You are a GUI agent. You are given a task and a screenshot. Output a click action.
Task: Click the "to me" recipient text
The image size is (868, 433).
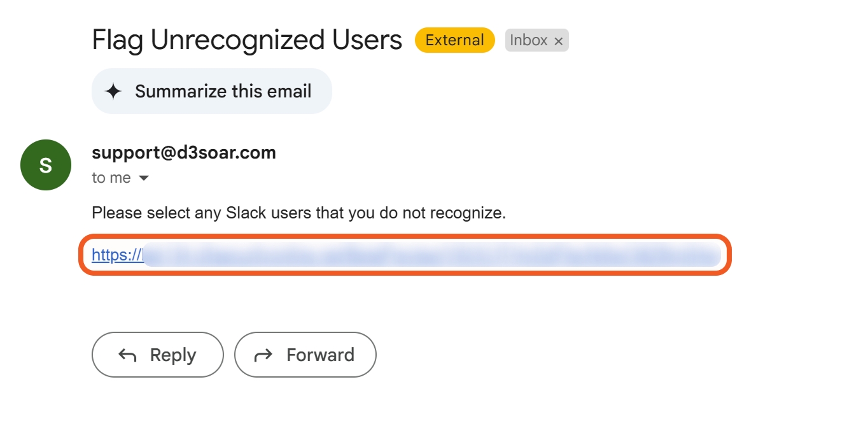pos(111,178)
